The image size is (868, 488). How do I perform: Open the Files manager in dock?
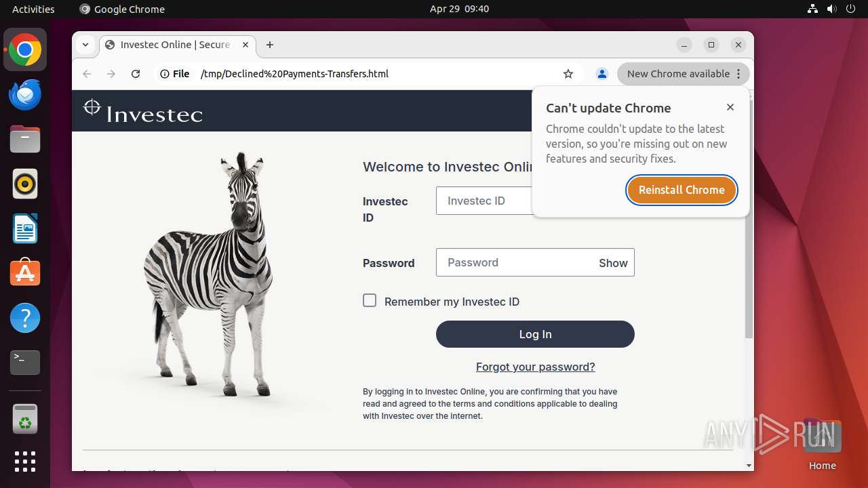pos(25,139)
